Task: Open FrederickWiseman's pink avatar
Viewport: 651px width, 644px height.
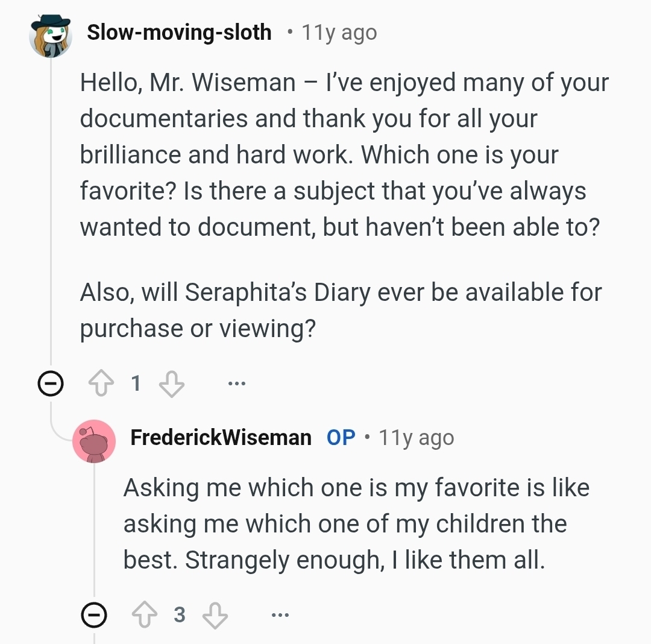Action: click(x=94, y=440)
